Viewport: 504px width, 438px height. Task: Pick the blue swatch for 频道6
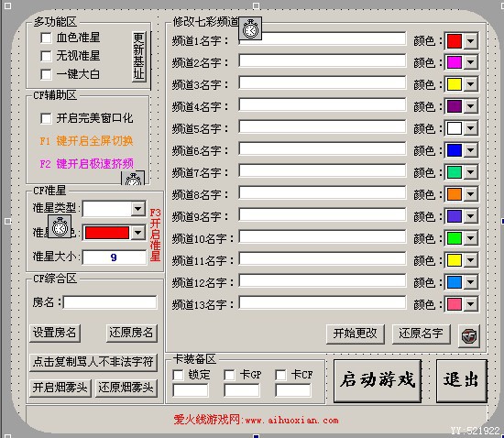click(455, 150)
